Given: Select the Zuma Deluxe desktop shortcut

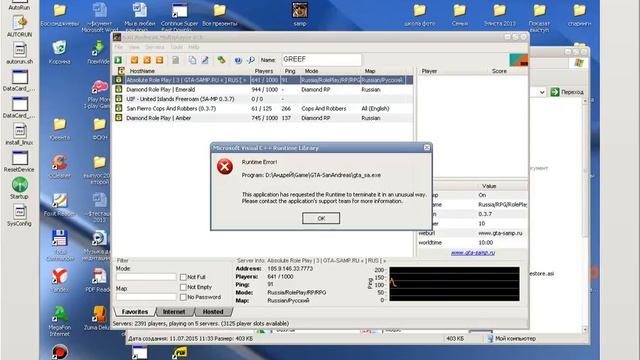Looking at the screenshot, I should 98,318.
